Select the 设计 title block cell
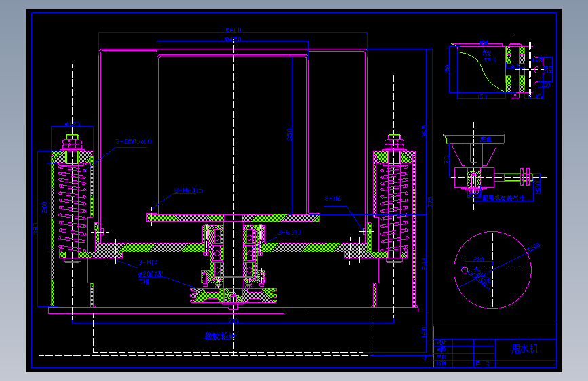This screenshot has height=381, width=588. [442, 342]
